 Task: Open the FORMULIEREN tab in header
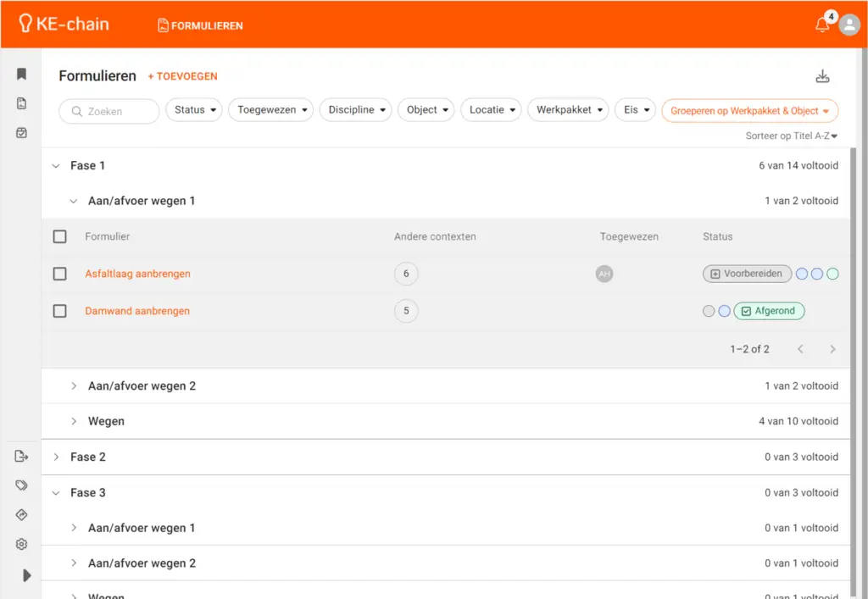tap(200, 25)
